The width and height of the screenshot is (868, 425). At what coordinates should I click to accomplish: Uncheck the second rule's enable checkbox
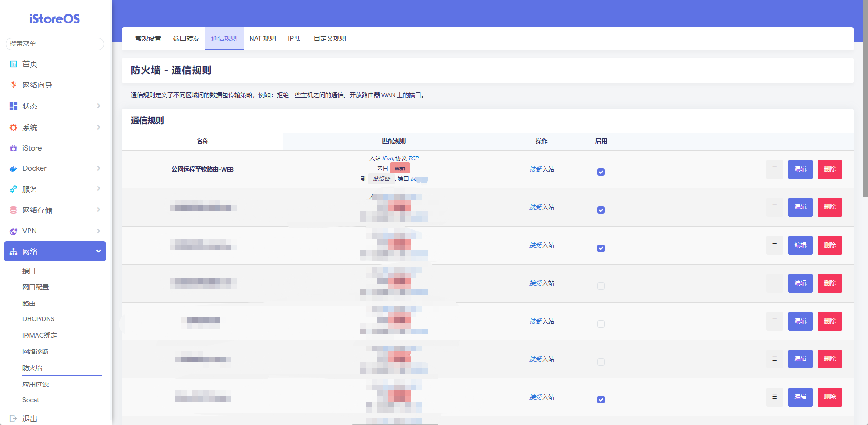(601, 210)
